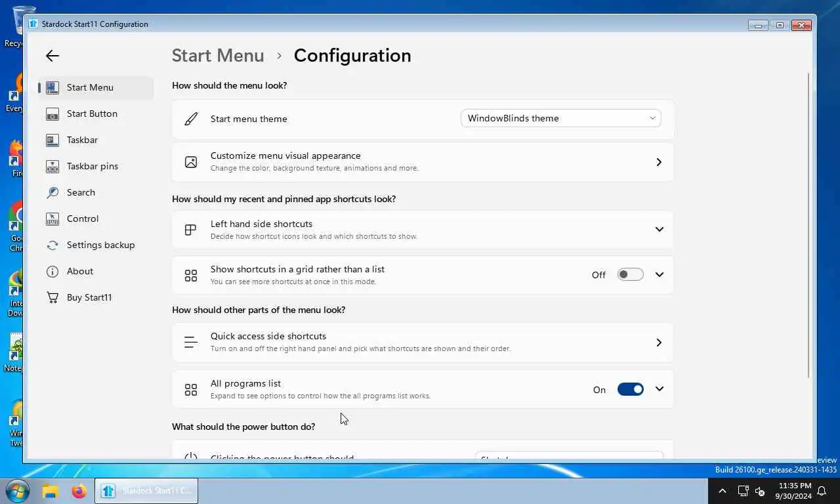The height and width of the screenshot is (504, 840).
Task: Click the vertical scrollbar of the settings page
Action: coord(808,225)
